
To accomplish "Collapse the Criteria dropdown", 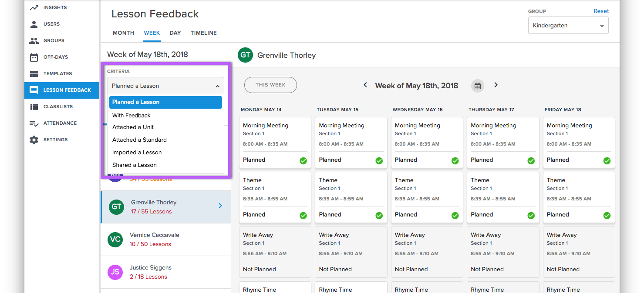I will click(x=165, y=86).
